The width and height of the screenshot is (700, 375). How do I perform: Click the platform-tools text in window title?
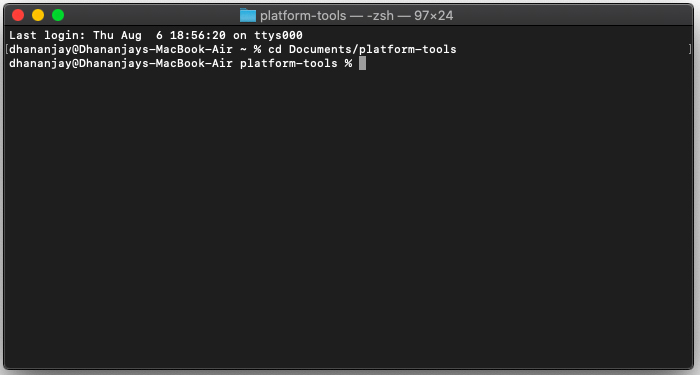pos(303,16)
